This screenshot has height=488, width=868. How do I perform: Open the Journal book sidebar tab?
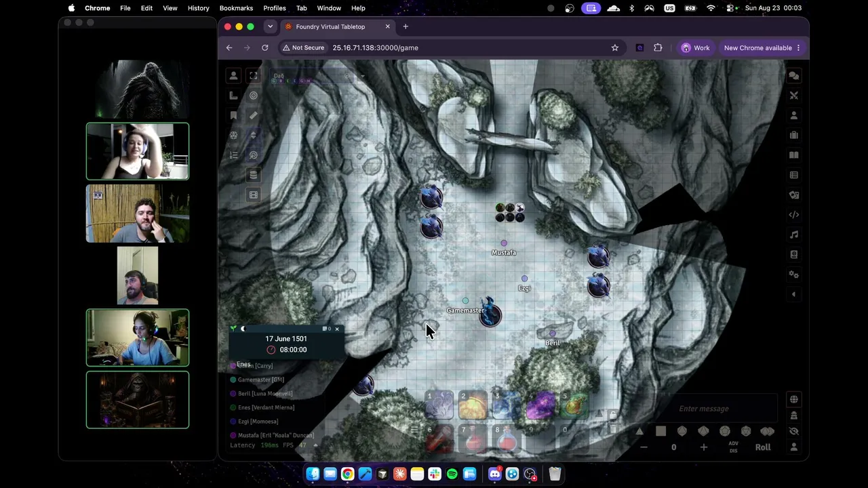pyautogui.click(x=794, y=155)
